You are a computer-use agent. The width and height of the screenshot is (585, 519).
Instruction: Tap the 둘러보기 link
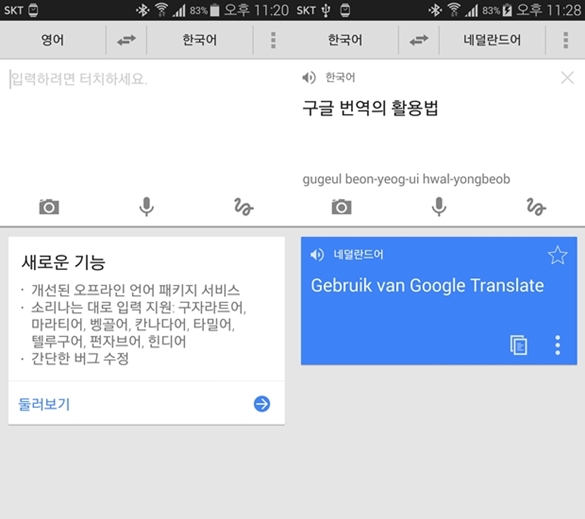pyautogui.click(x=44, y=404)
